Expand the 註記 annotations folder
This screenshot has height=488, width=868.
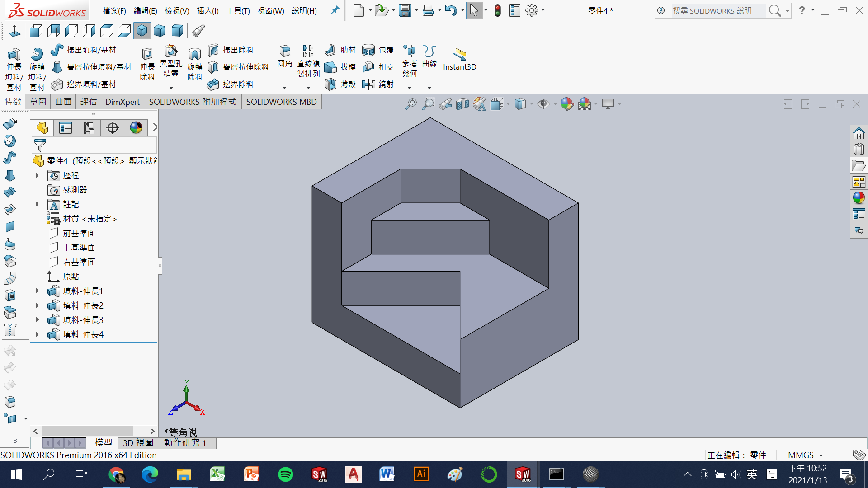(38, 204)
